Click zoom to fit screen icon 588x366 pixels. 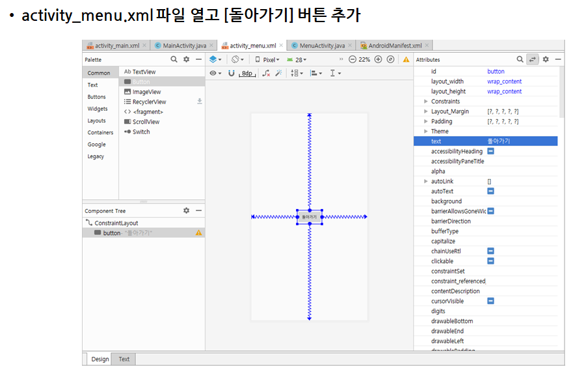390,59
